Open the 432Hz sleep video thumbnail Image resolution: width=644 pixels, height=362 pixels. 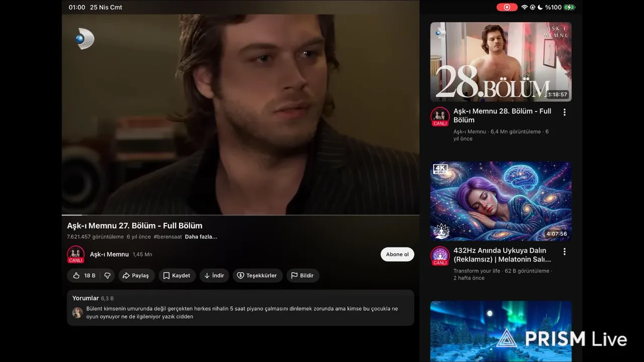pyautogui.click(x=501, y=201)
